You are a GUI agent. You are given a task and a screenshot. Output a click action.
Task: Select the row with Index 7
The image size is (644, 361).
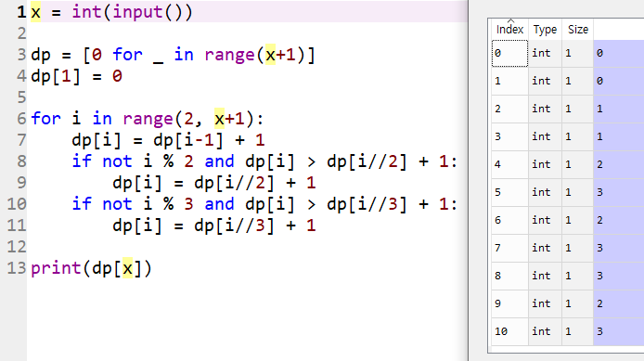pyautogui.click(x=568, y=248)
